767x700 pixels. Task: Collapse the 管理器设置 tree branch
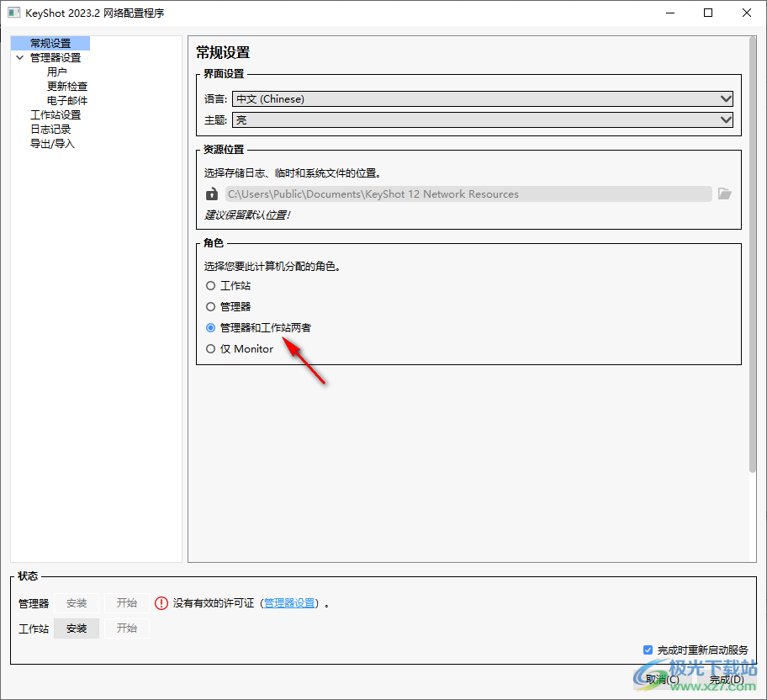(x=19, y=57)
